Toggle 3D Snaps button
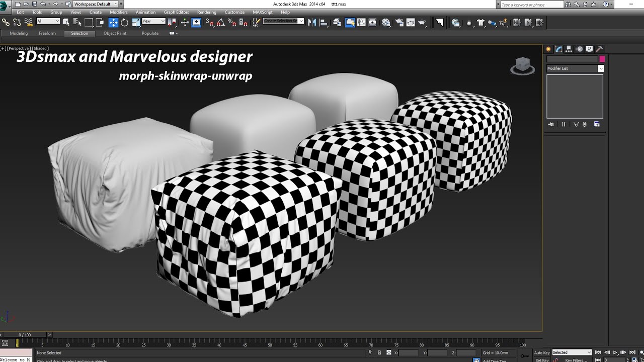 209,22
